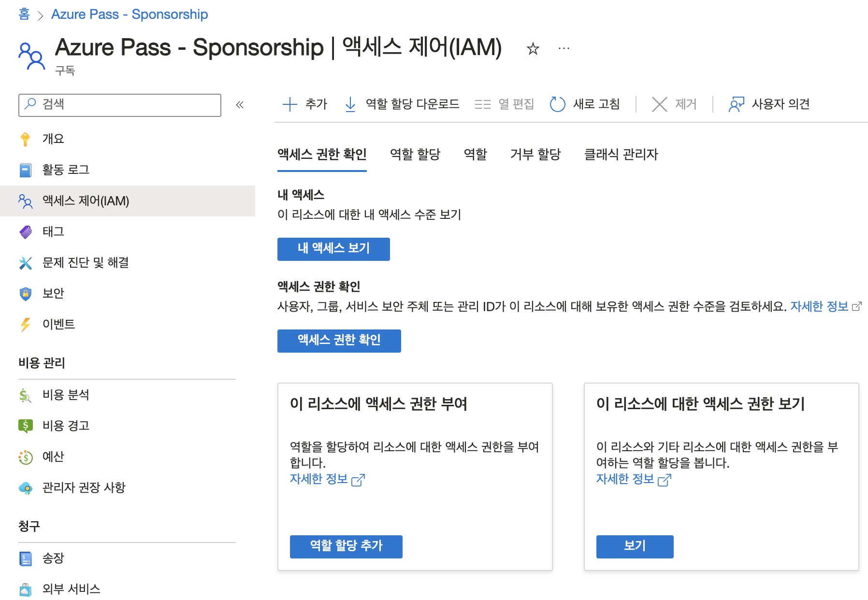Image resolution: width=868 pixels, height=600 pixels.
Task: Select 태그 tags icon in sidebar
Action: pos(26,232)
